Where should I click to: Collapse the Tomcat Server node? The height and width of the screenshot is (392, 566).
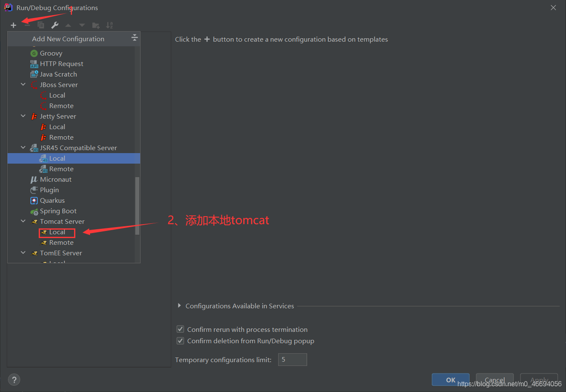pyautogui.click(x=23, y=221)
